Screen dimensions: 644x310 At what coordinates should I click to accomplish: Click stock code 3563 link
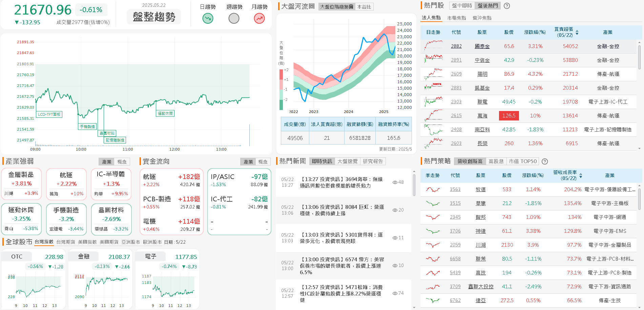[455, 190]
